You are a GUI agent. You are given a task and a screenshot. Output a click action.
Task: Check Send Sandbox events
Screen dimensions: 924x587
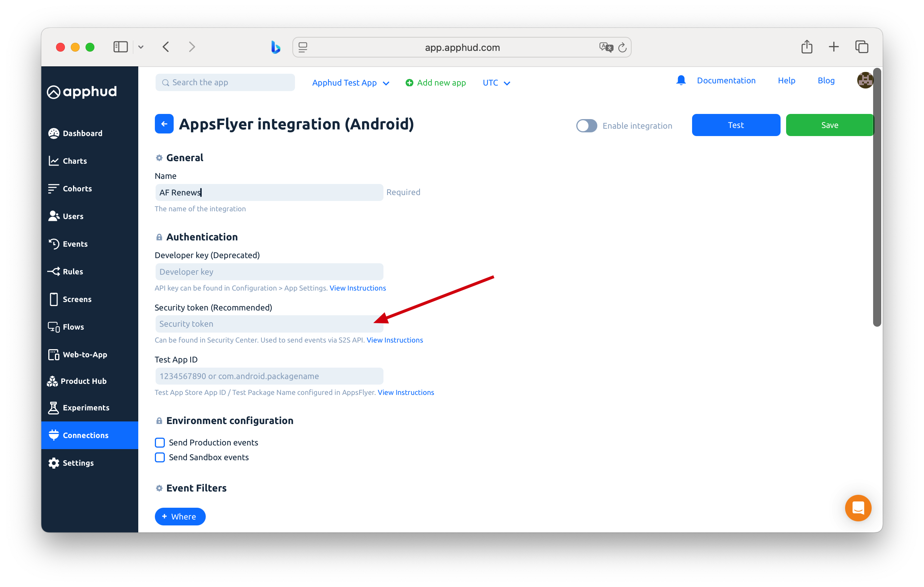coord(160,457)
